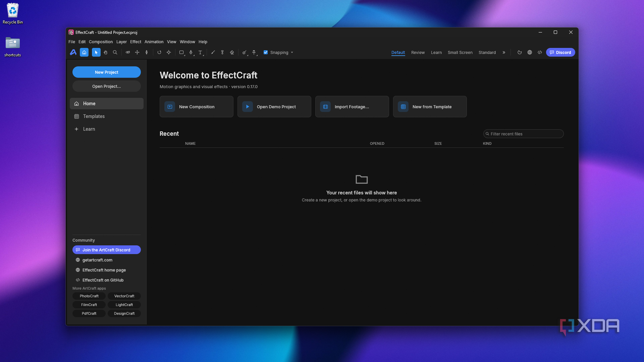The image size is (644, 362).
Task: Select the Brush tool
Action: [x=213, y=52]
